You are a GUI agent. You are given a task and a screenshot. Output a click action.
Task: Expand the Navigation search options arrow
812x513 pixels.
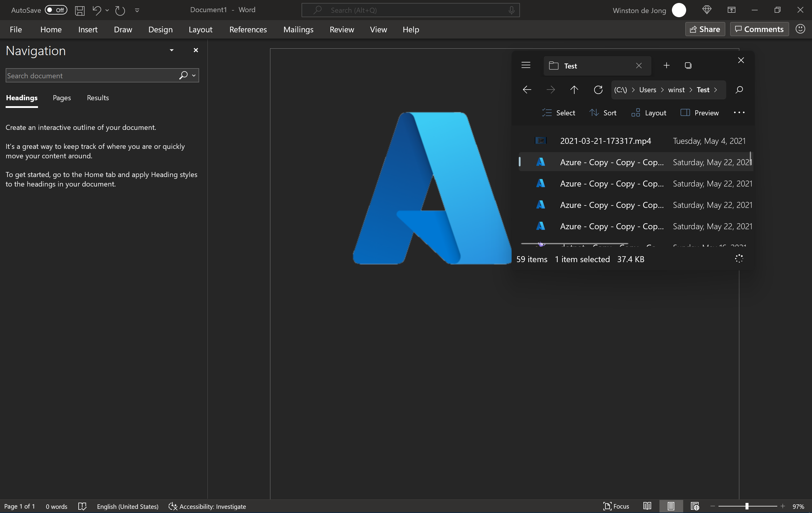click(x=194, y=75)
